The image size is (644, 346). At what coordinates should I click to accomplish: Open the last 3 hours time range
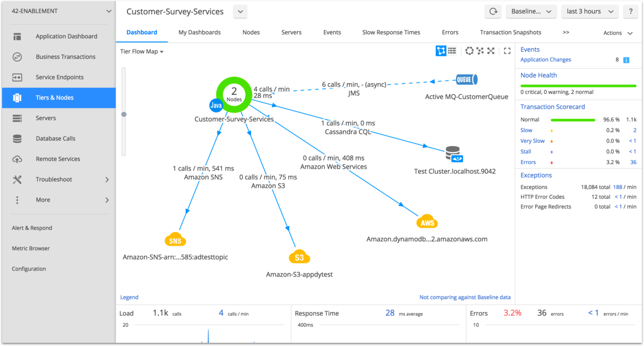(x=590, y=12)
